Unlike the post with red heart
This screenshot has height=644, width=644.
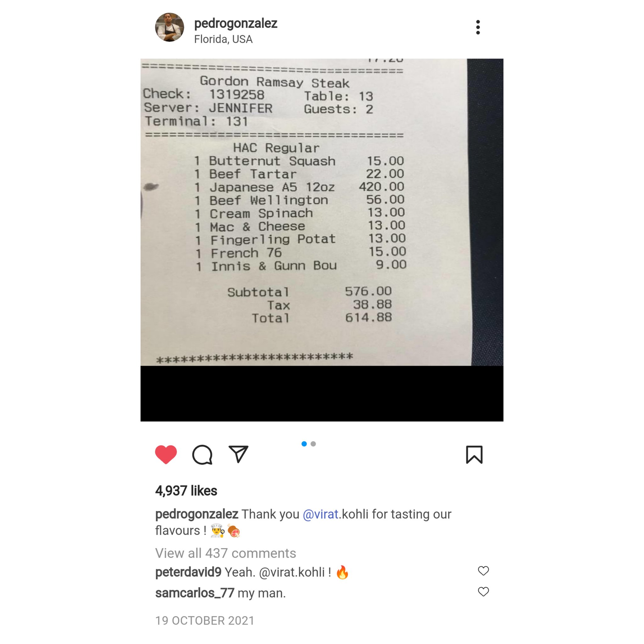(166, 454)
